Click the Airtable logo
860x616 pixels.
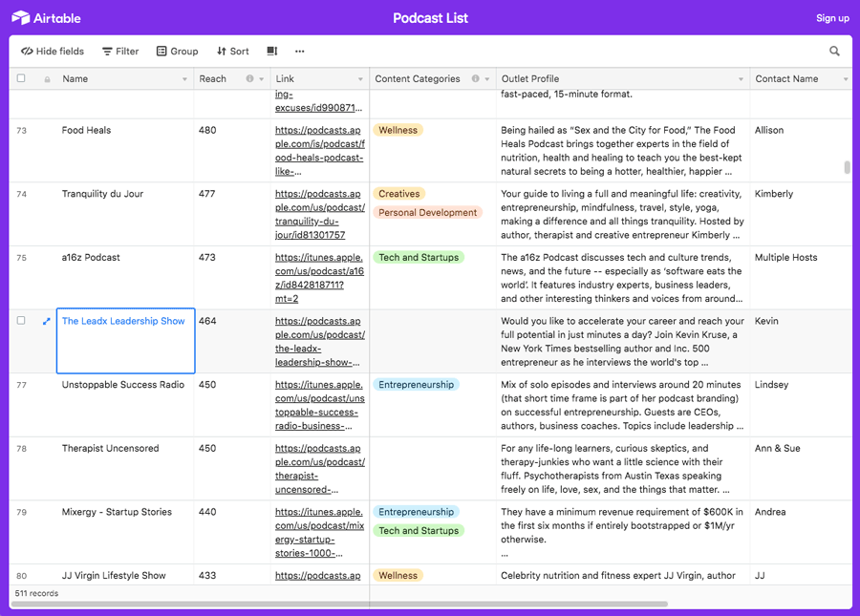(x=46, y=18)
